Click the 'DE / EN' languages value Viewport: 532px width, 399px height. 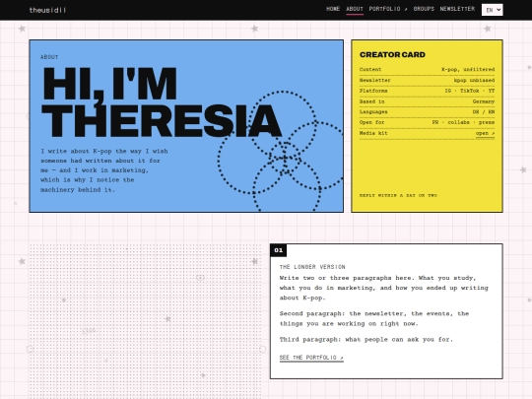[484, 112]
